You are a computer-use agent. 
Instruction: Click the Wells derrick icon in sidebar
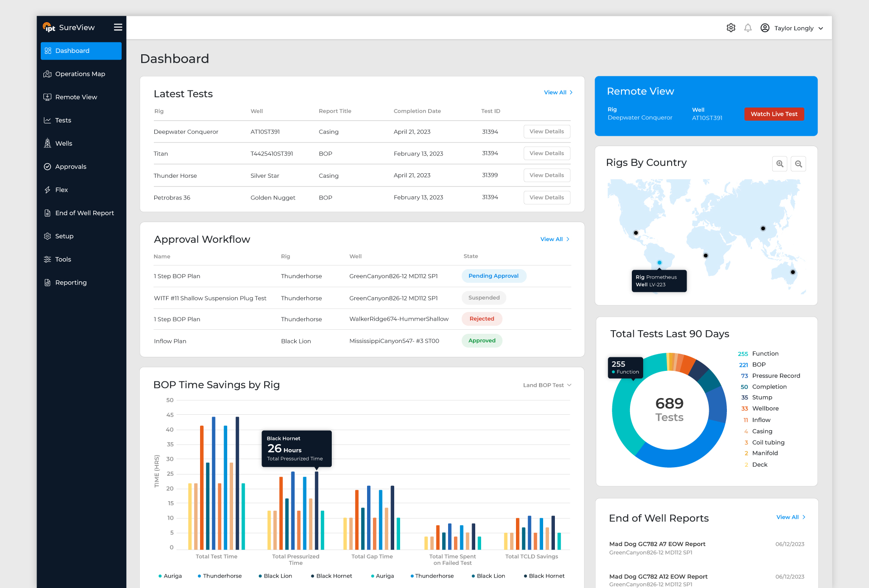[x=47, y=143]
